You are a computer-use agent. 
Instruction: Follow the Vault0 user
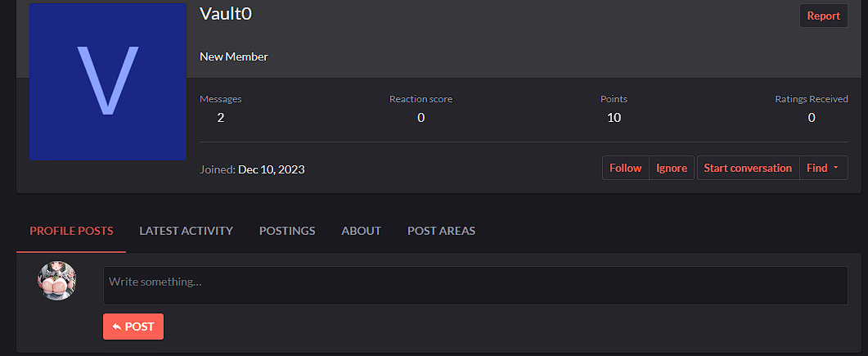626,168
